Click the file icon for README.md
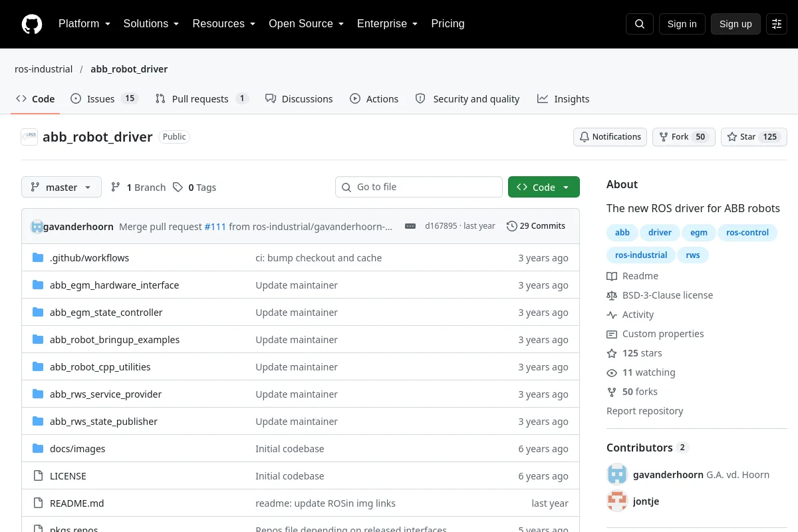798x532 pixels. point(38,503)
